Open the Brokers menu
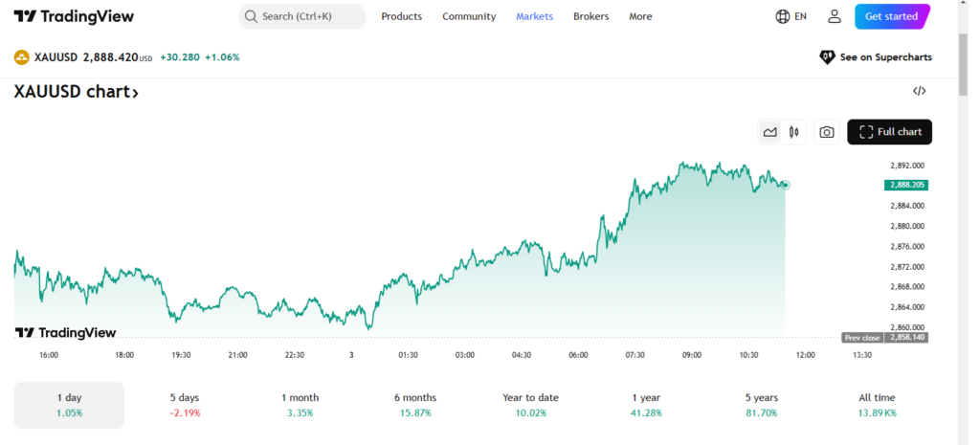The width and height of the screenshot is (980, 445). pos(590,16)
